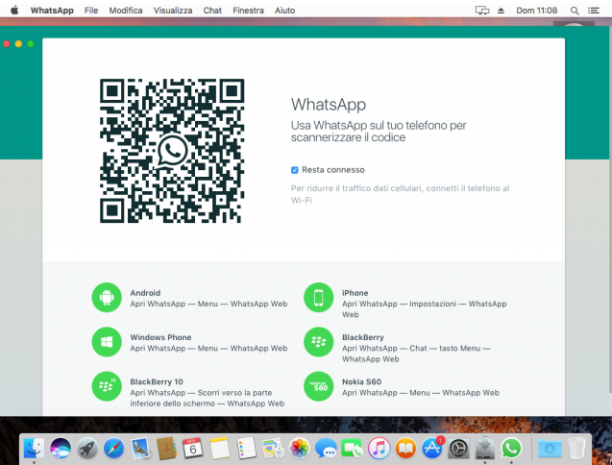Viewport: 612px width, 465px height.
Task: Click the Android platform icon
Action: click(x=107, y=298)
